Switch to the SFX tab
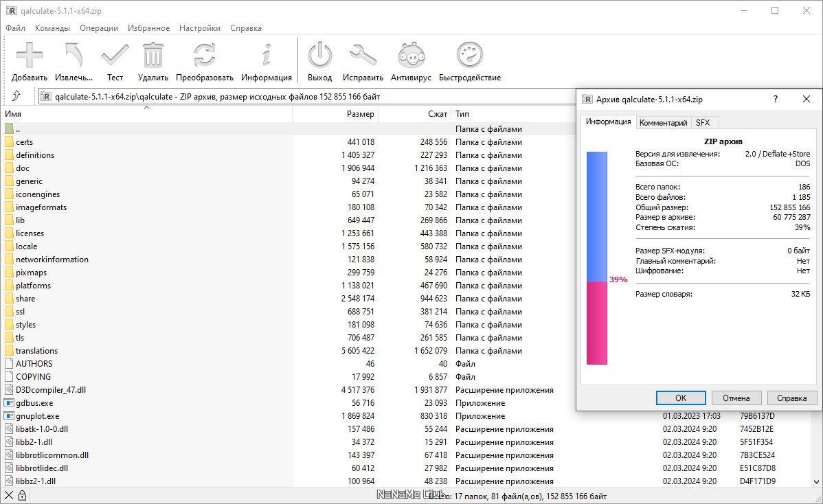Image resolution: width=823 pixels, height=504 pixels. [703, 123]
